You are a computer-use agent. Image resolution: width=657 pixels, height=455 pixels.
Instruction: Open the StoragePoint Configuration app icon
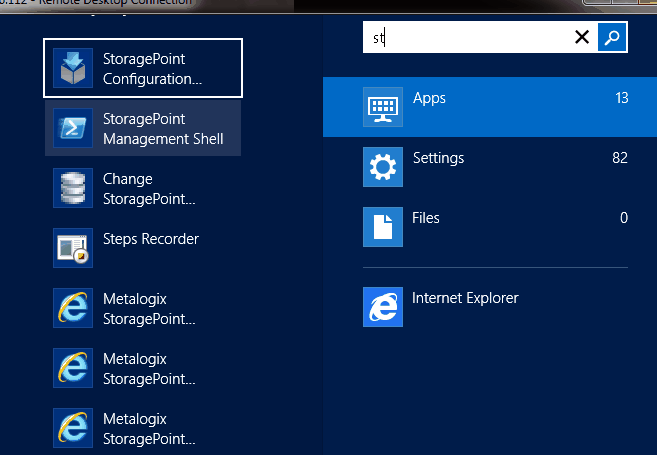tap(73, 69)
